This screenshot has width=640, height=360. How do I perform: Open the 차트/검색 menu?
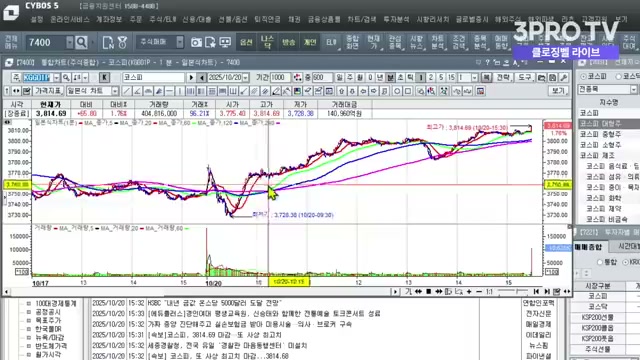pyautogui.click(x=362, y=19)
